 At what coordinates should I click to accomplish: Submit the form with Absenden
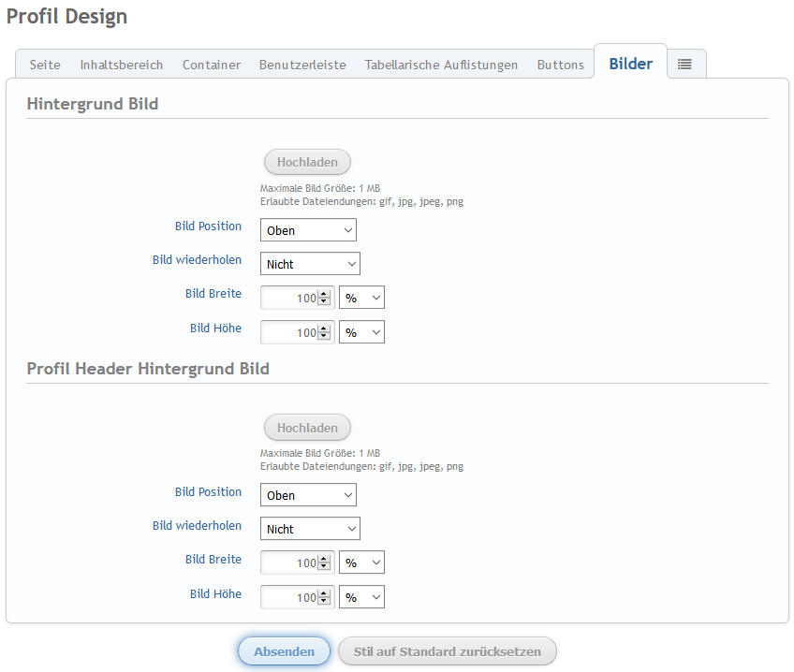coord(284,651)
